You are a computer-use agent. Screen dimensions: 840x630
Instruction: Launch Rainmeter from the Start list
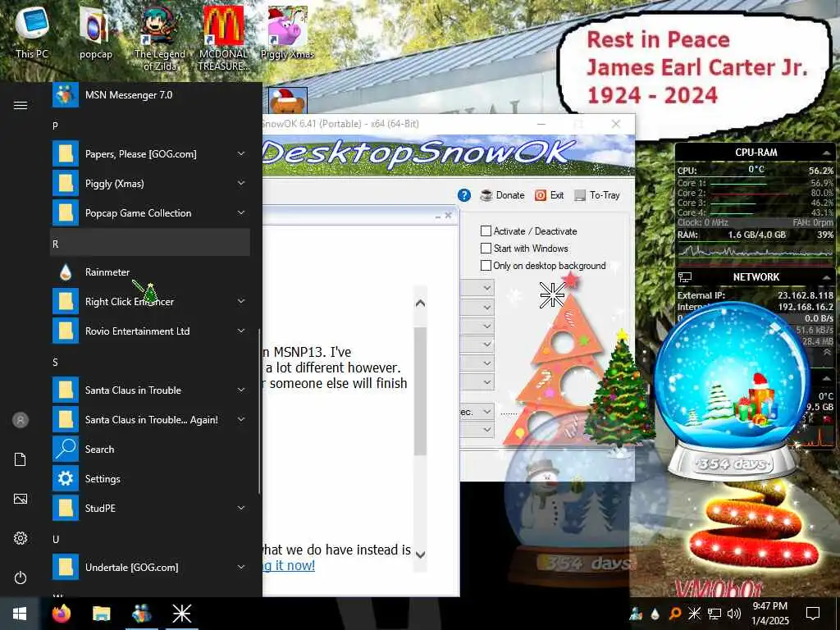(151, 272)
